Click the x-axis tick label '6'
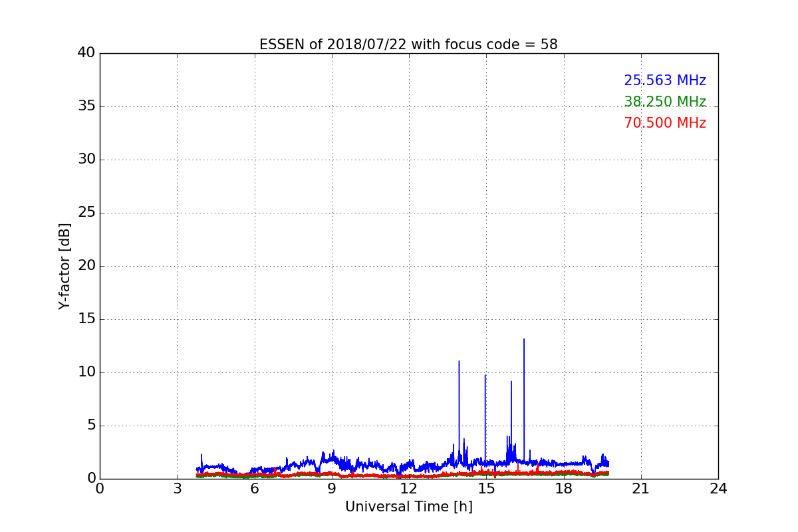The width and height of the screenshot is (798, 532). coord(254,489)
